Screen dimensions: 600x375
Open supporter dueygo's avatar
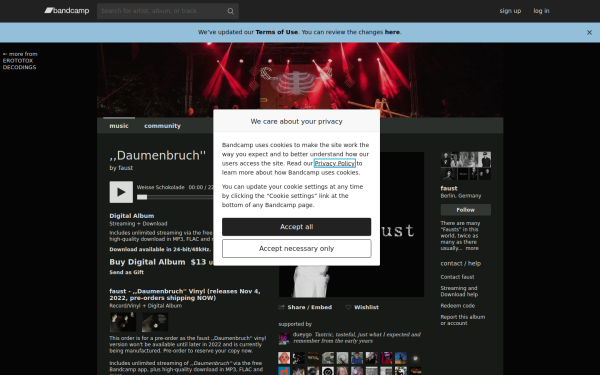[x=284, y=339]
